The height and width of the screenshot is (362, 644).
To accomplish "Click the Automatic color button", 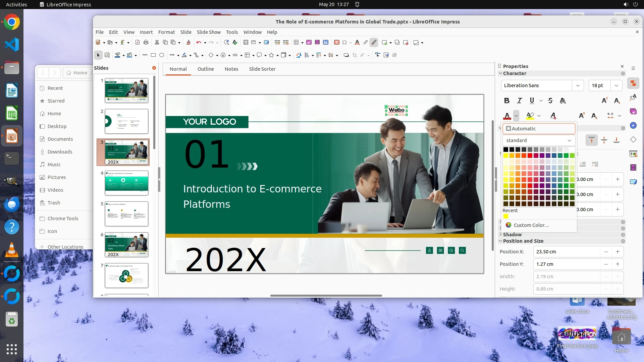I will click(x=539, y=129).
